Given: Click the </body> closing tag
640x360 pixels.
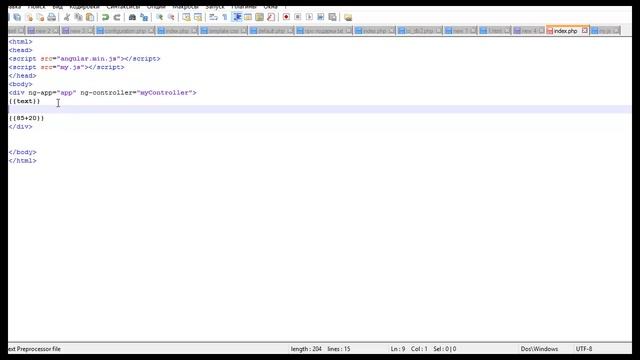Looking at the screenshot, I should coord(22,152).
